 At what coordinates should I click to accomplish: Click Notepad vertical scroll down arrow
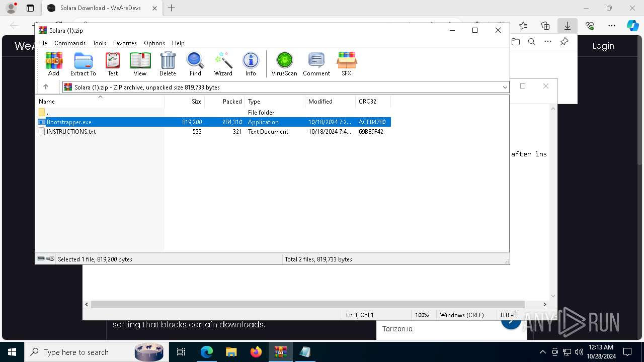pyautogui.click(x=553, y=296)
